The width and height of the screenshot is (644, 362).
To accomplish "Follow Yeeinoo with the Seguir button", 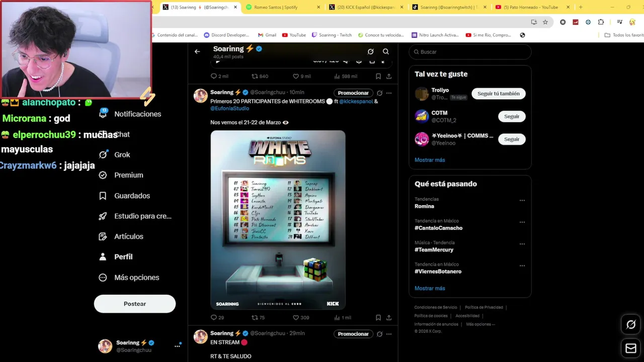I will point(512,139).
